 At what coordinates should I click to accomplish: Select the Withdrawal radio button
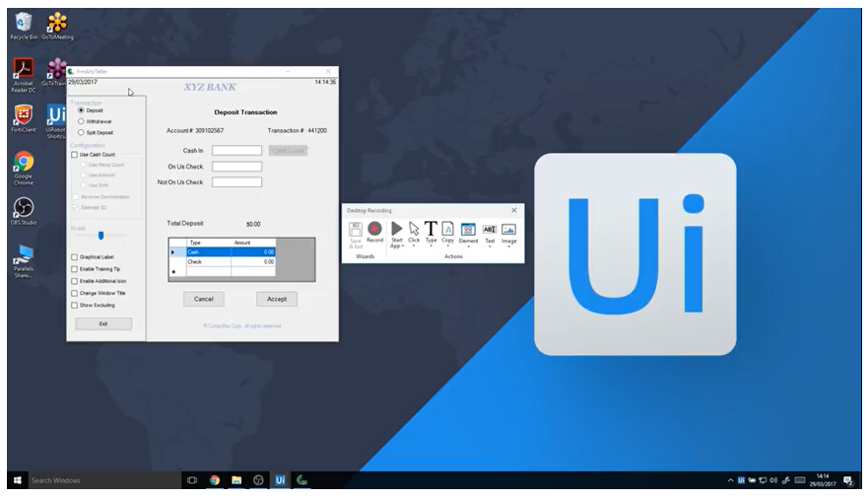pos(81,121)
